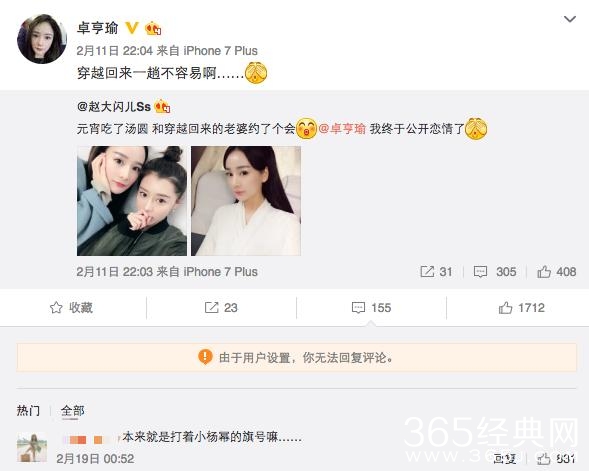Click 卓亨瑜's profile avatar
Image resolution: width=589 pixels, height=471 pixels.
(x=42, y=39)
